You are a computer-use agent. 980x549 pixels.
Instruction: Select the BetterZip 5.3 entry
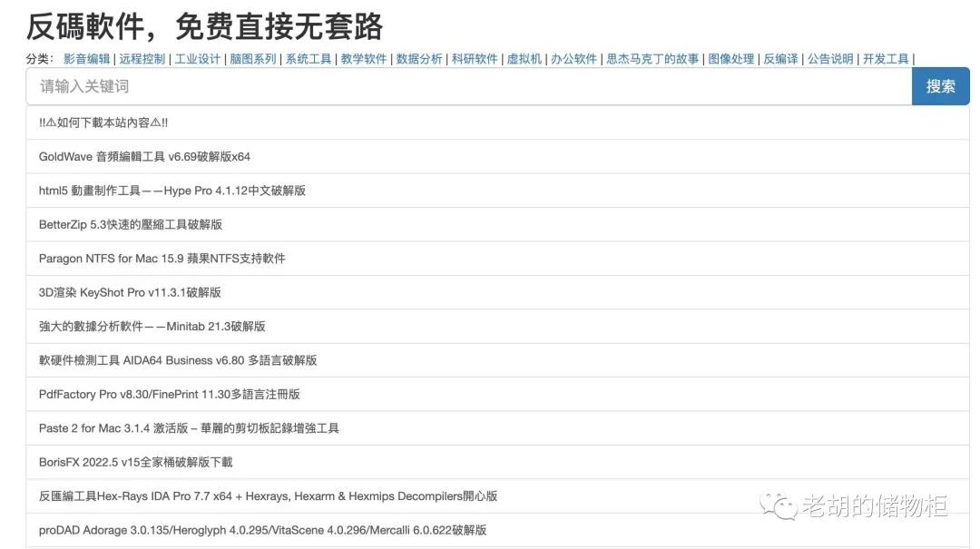[x=497, y=224]
